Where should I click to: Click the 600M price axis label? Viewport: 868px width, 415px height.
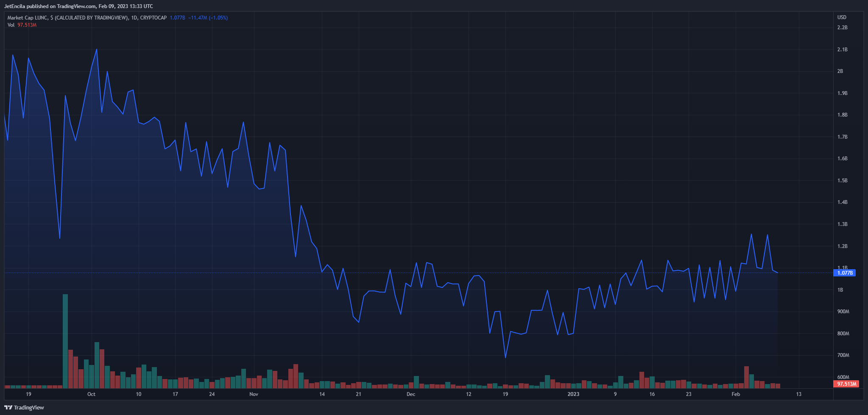click(843, 377)
